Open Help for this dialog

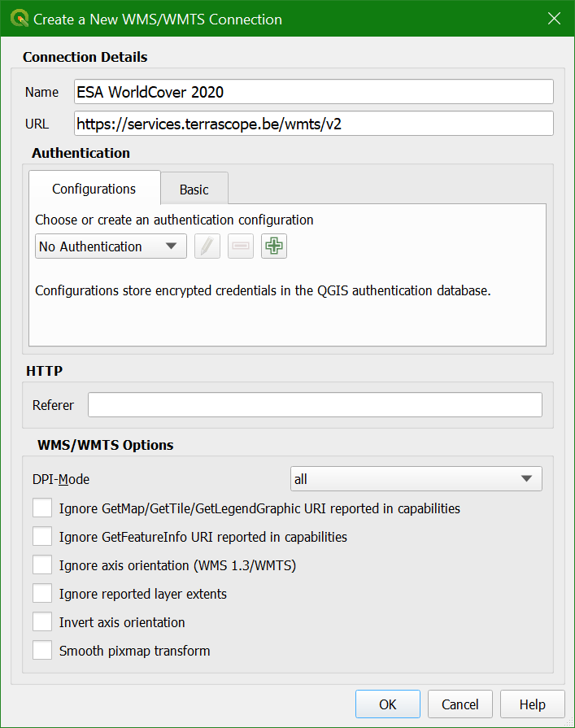[533, 704]
